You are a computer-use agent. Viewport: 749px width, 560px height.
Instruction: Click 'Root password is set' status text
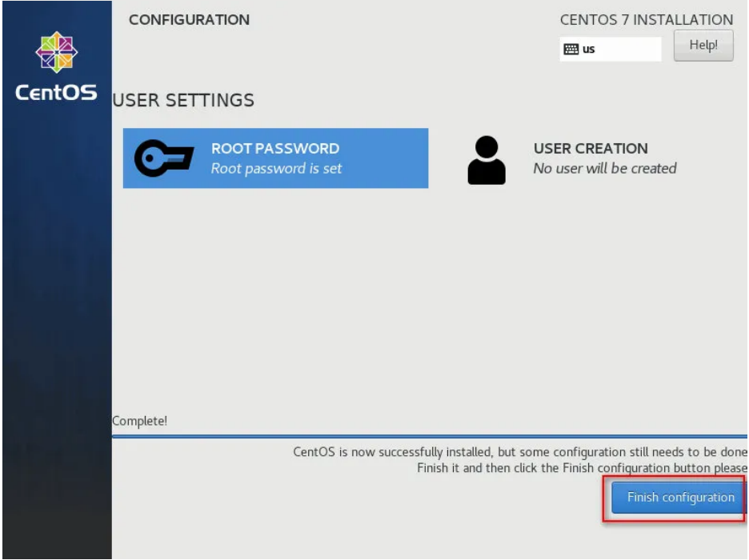(x=276, y=169)
